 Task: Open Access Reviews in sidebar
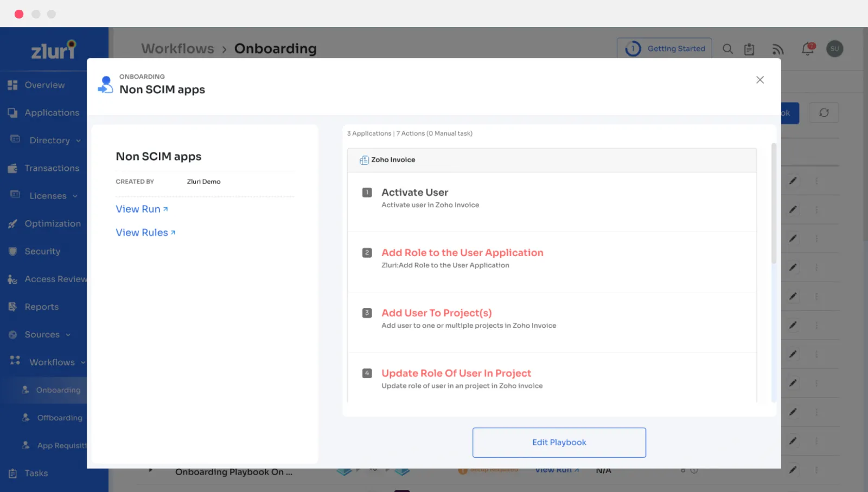55,279
